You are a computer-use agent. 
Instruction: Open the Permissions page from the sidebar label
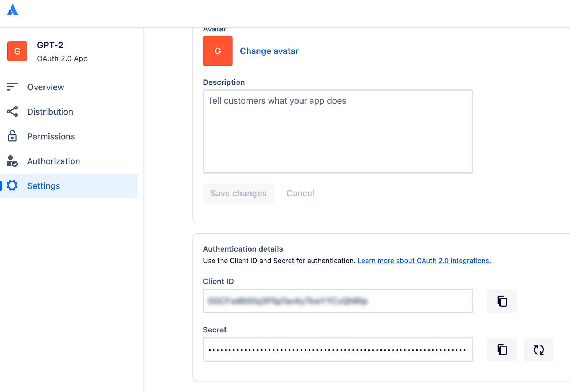click(x=51, y=136)
